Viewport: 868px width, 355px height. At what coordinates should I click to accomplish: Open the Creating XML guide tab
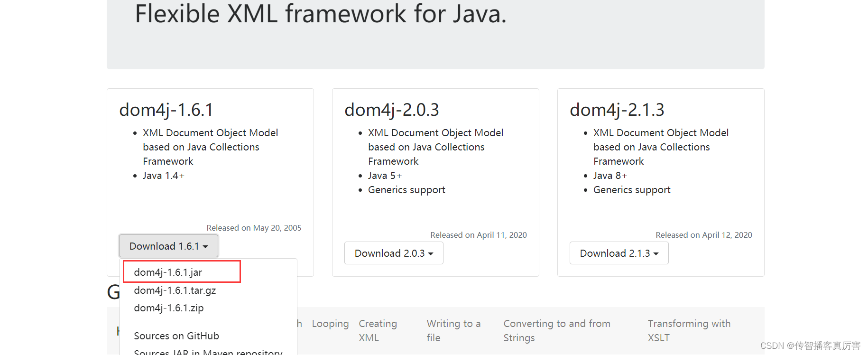[378, 330]
